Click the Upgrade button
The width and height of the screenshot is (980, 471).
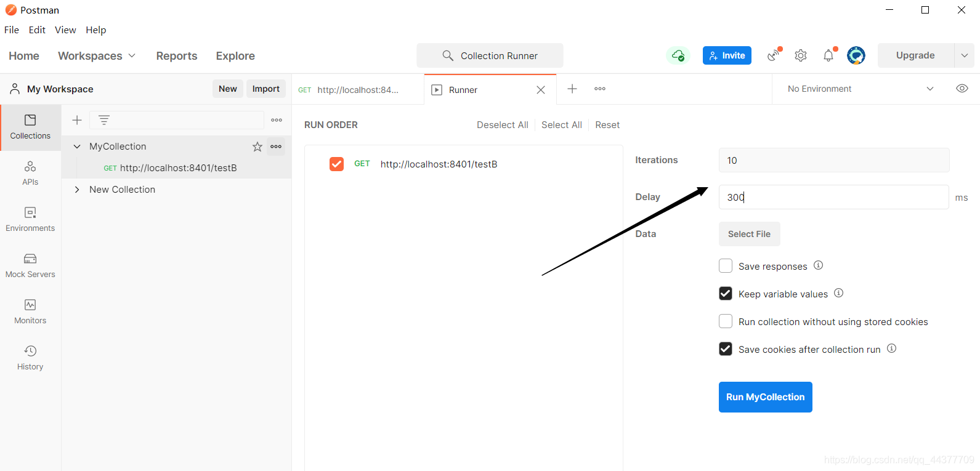point(916,55)
